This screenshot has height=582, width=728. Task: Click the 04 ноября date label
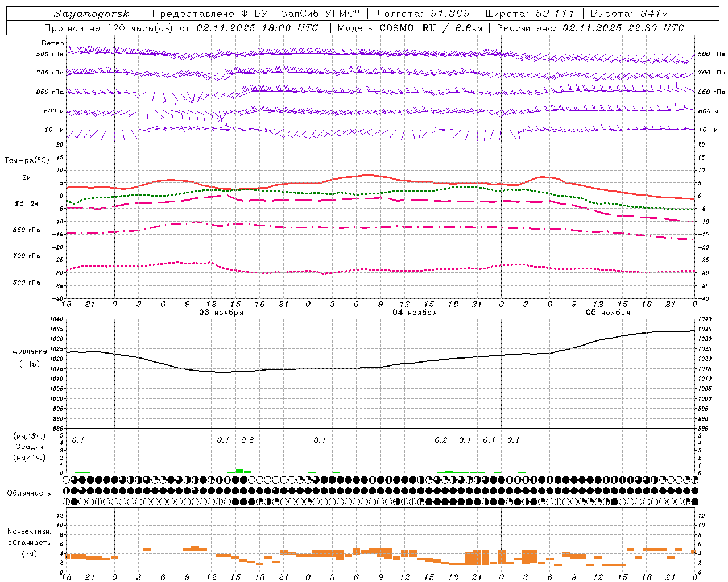coord(415,312)
